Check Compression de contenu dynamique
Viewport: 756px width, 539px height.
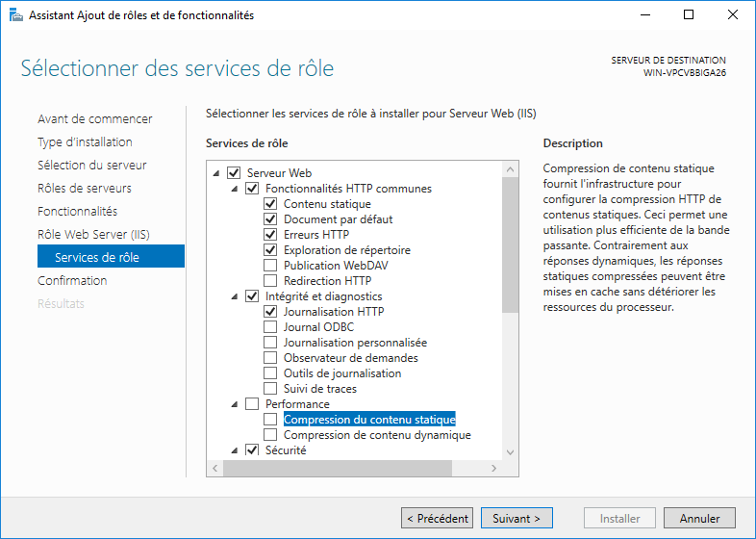270,435
